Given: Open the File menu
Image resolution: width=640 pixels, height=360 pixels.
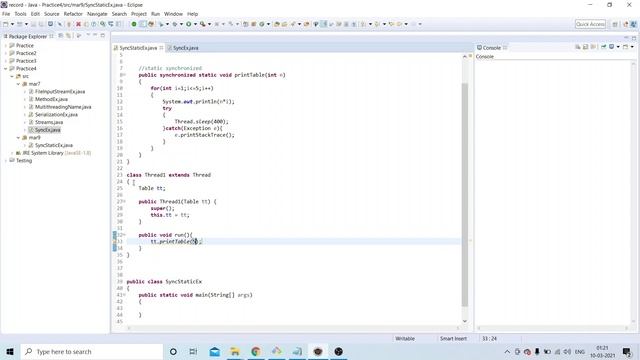Looking at the screenshot, I should (6, 14).
